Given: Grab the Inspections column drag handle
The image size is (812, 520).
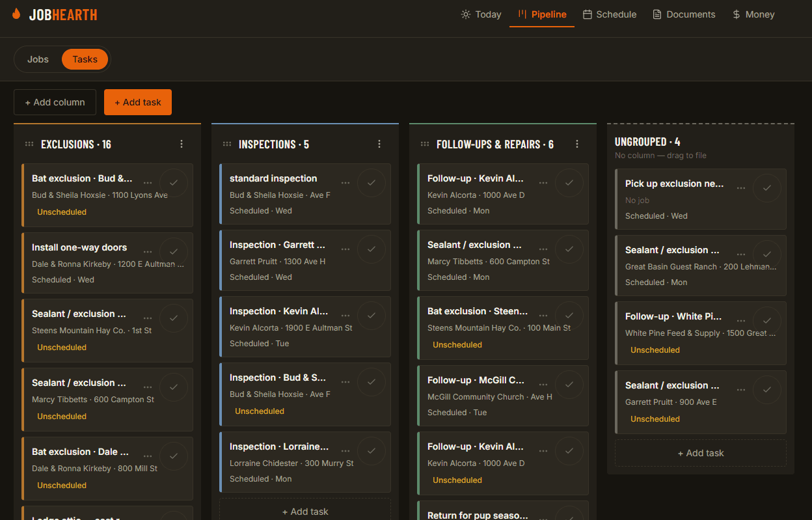Looking at the screenshot, I should [x=227, y=144].
